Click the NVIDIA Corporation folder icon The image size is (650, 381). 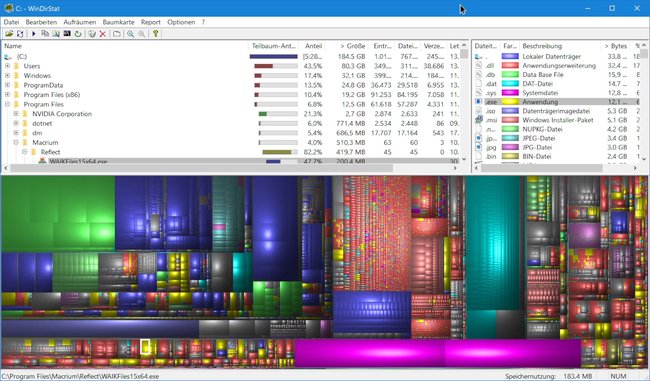pos(25,114)
